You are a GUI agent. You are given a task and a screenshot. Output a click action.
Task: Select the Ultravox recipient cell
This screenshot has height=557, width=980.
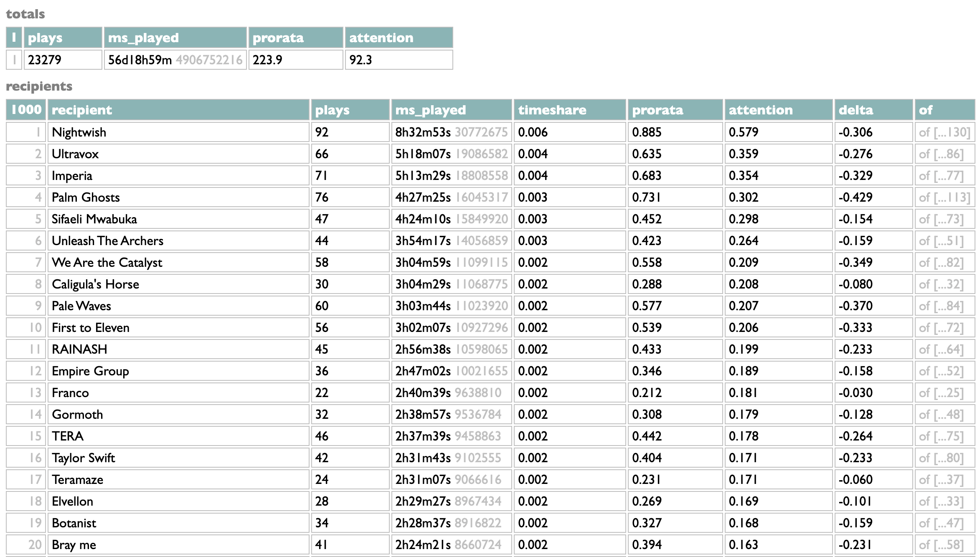pyautogui.click(x=178, y=154)
